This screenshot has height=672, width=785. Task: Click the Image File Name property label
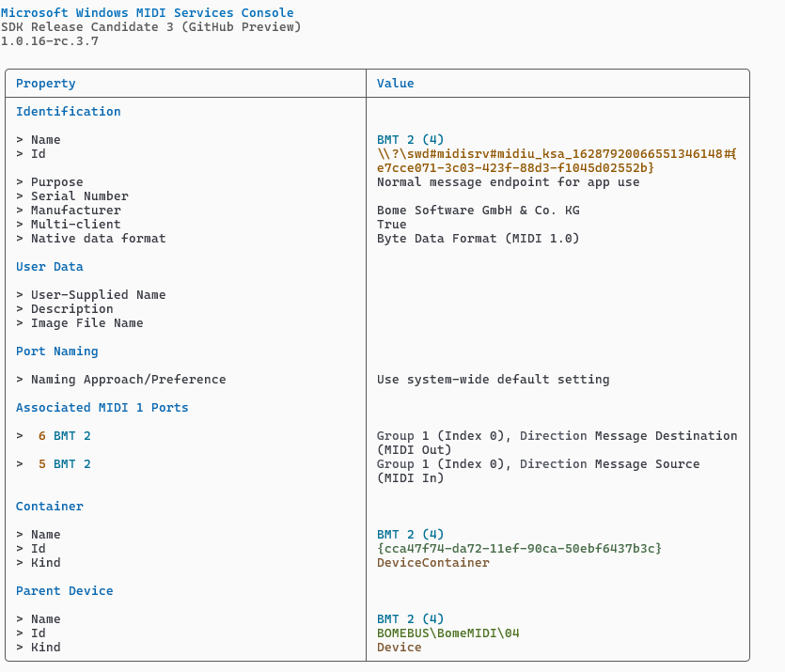pos(86,323)
